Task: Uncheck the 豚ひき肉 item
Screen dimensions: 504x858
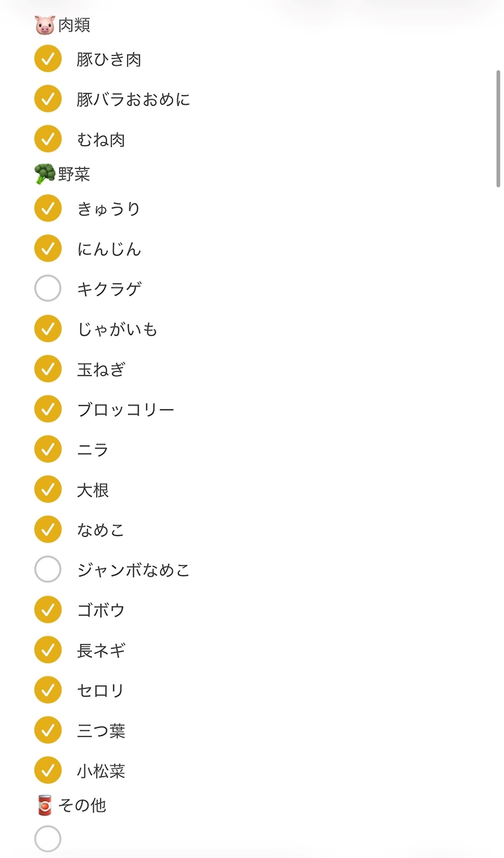Action: pos(48,59)
